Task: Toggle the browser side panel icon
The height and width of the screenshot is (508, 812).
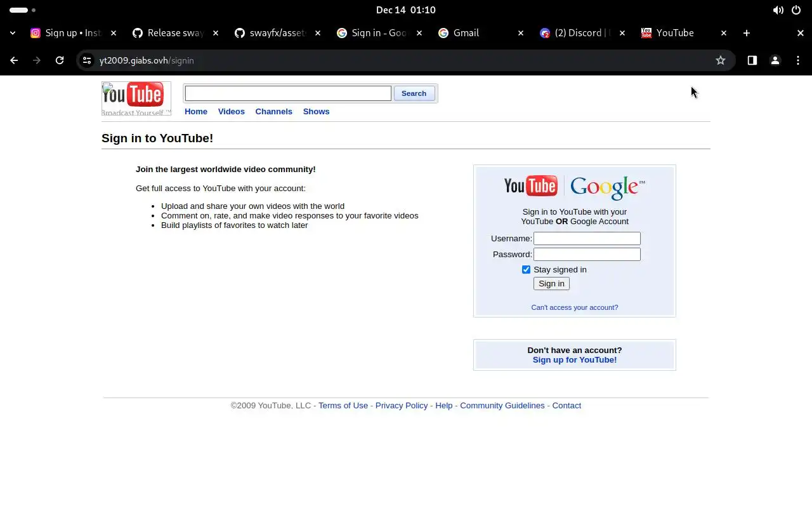Action: 752,60
